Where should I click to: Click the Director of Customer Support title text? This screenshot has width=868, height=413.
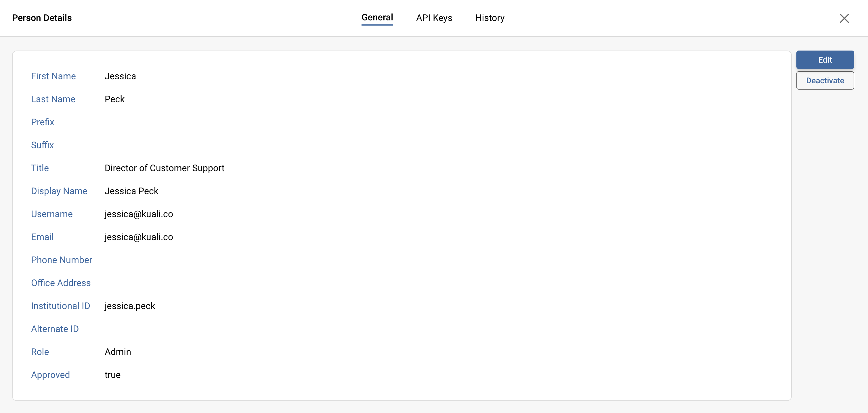pos(164,168)
